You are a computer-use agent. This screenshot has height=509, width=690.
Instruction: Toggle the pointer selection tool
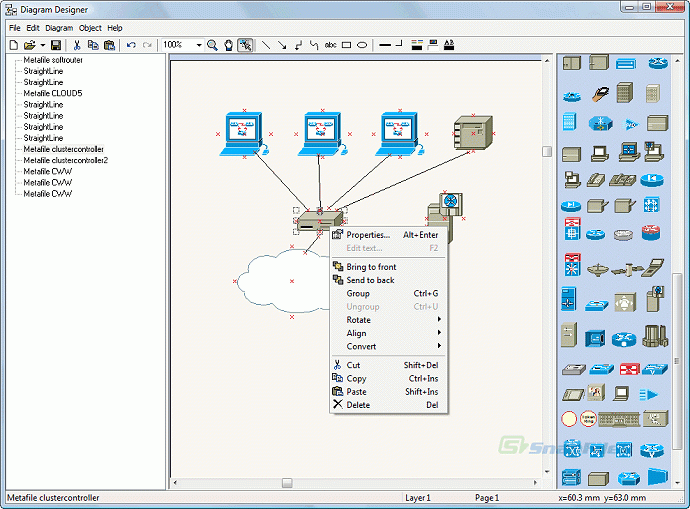[x=245, y=45]
